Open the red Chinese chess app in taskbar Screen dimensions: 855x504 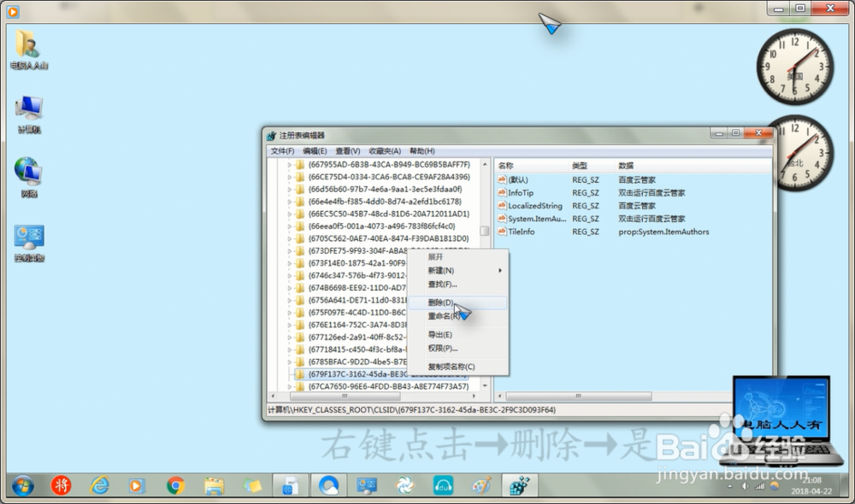(x=61, y=485)
